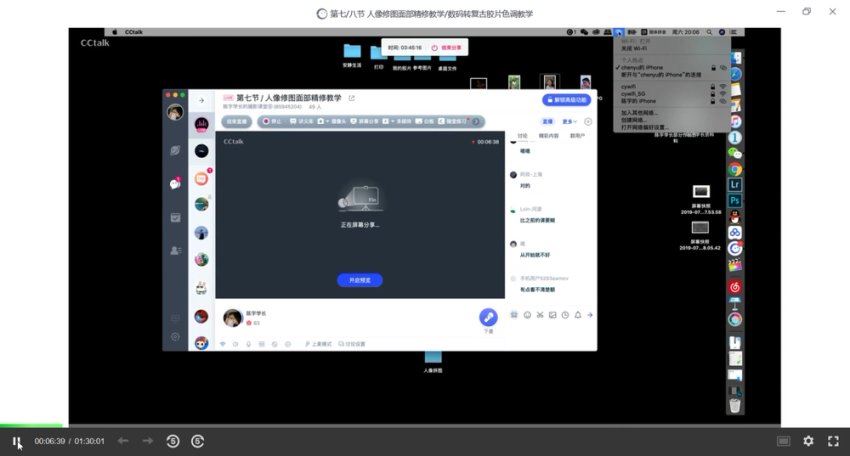Viewport: 850px width, 456px height.
Task: Open chat history clock icon
Action: [x=565, y=314]
